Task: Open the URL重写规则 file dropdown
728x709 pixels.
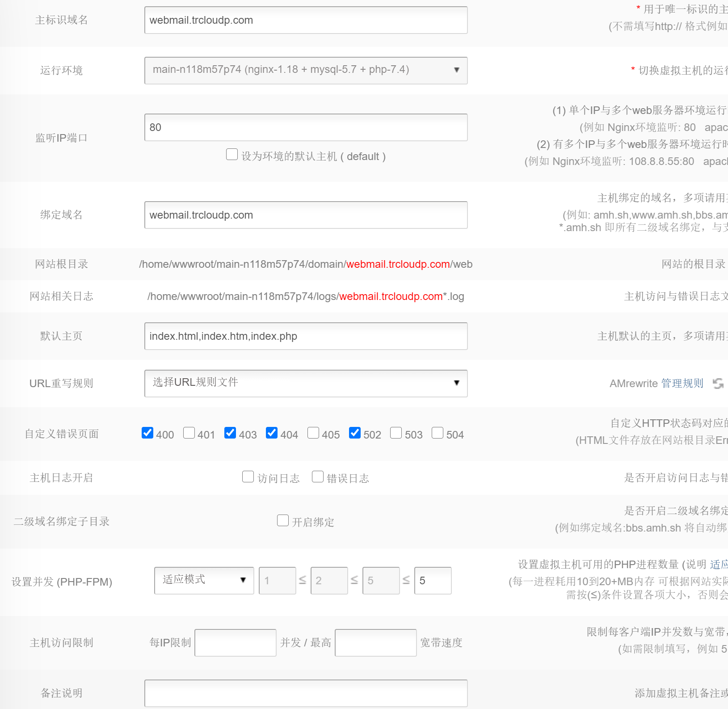Action: pos(306,383)
